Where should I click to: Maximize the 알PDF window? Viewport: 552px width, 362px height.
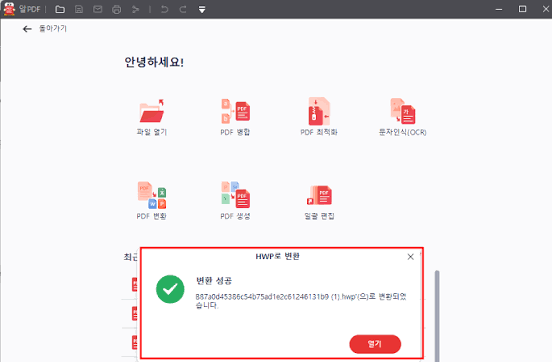point(522,9)
